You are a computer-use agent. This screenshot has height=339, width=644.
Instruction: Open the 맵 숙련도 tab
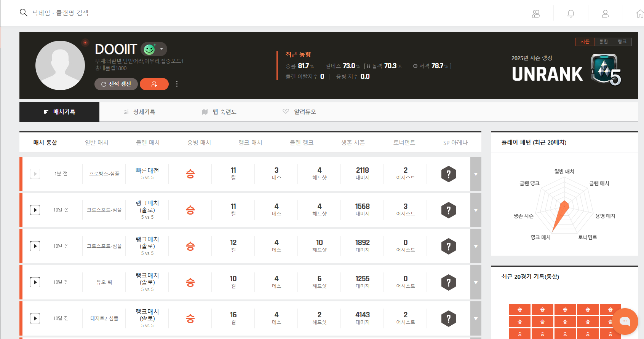click(219, 112)
